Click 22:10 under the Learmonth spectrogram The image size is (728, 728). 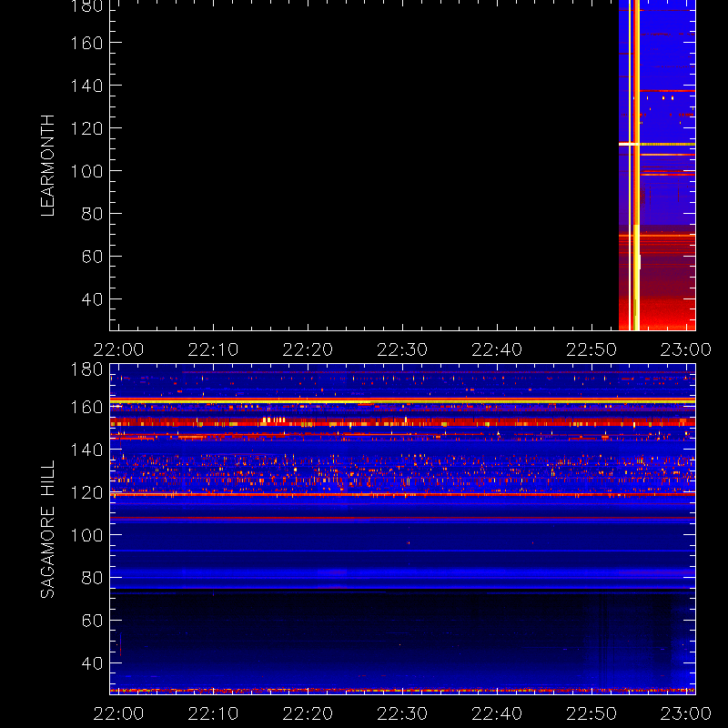[x=213, y=349]
